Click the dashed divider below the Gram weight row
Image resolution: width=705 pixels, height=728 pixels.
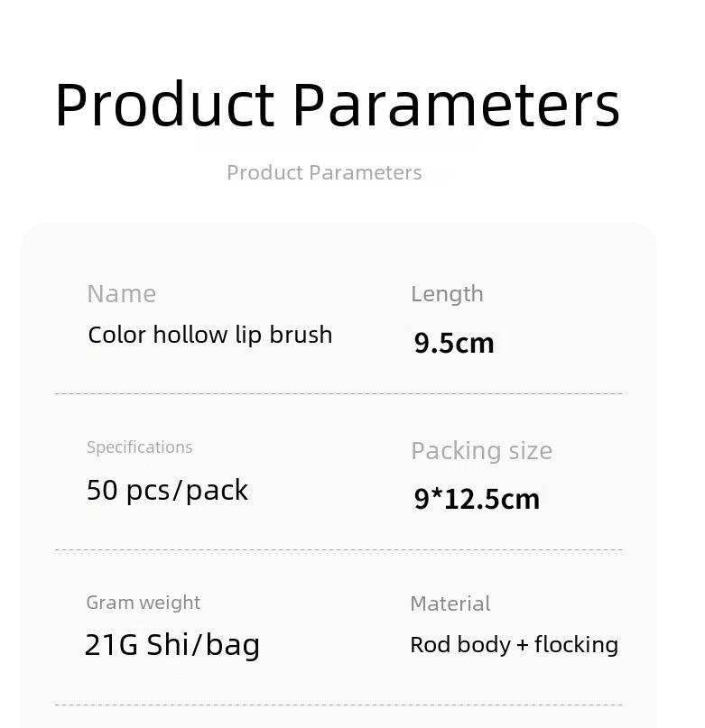coord(339,705)
